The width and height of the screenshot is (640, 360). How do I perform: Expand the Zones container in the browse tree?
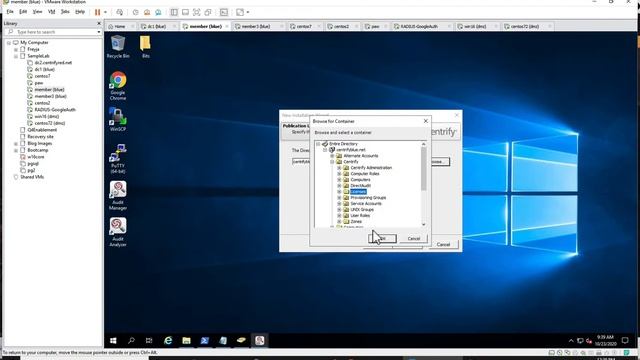339,222
